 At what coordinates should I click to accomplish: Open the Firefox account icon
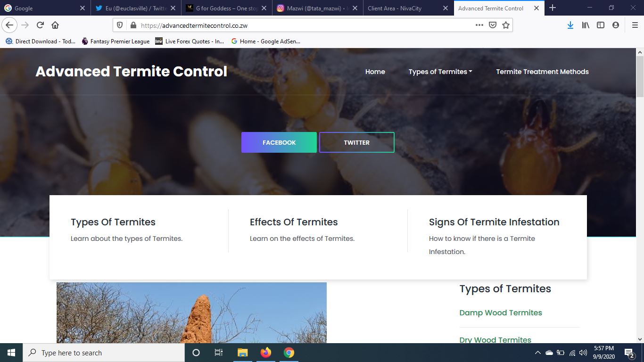pos(615,25)
